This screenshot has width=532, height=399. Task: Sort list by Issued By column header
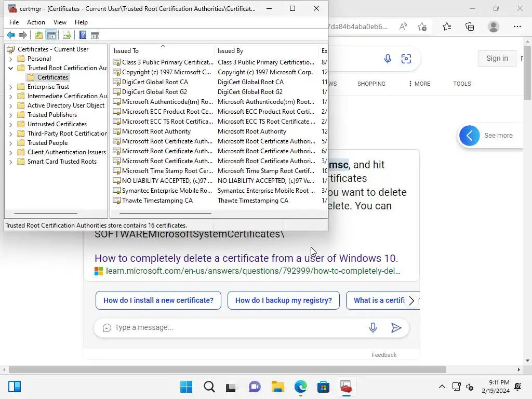click(x=267, y=50)
